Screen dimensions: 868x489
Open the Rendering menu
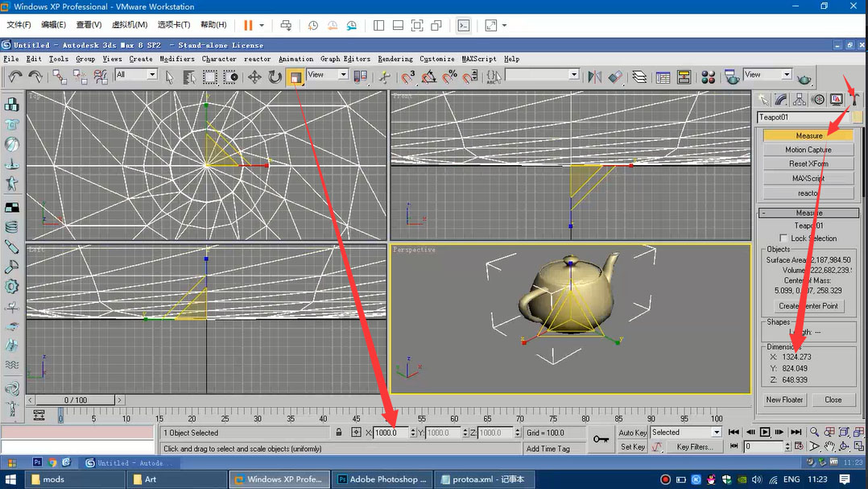point(395,59)
